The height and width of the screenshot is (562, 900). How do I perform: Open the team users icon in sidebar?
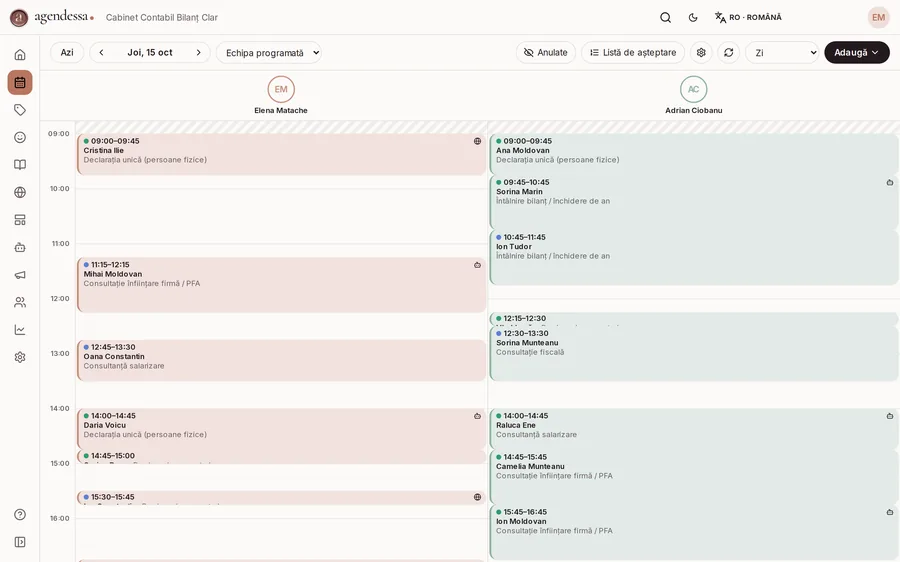20,303
